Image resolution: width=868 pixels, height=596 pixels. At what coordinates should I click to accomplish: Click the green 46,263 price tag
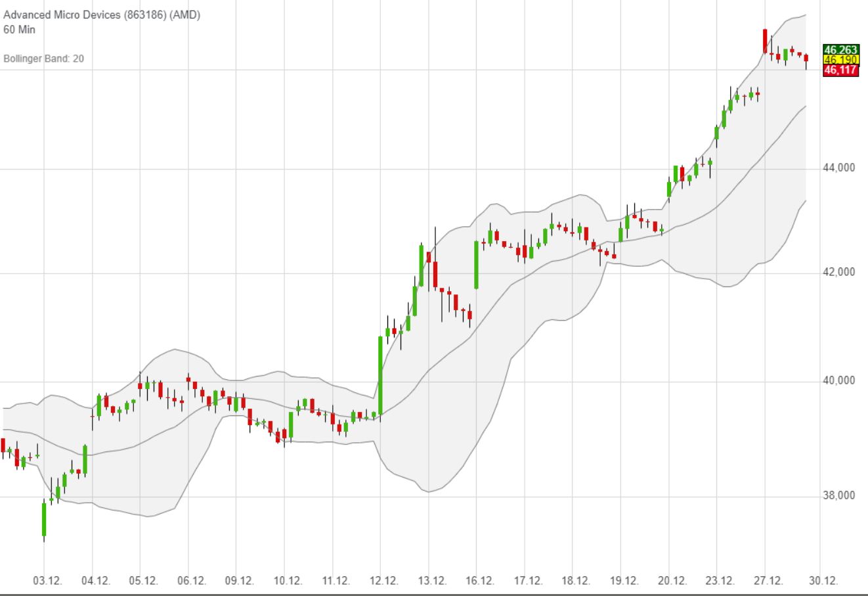[841, 49]
